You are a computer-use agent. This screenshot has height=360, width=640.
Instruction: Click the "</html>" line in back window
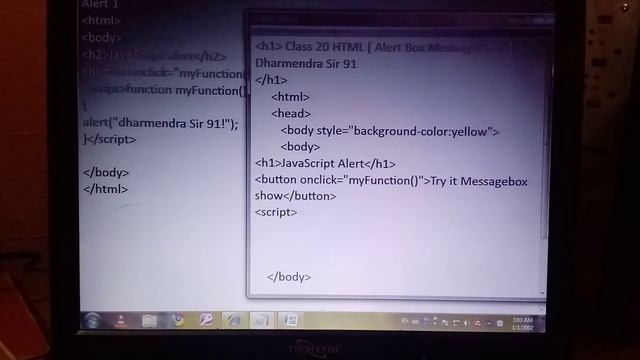(105, 189)
